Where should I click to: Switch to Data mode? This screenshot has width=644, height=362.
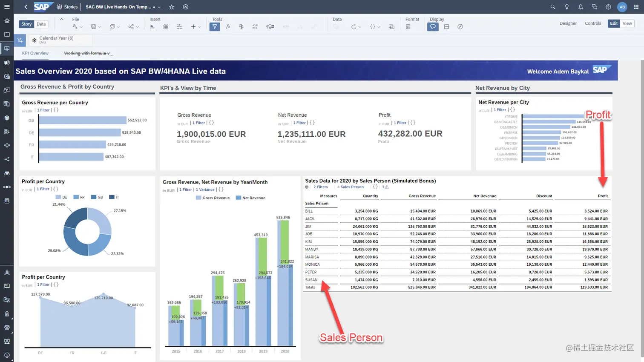point(41,24)
